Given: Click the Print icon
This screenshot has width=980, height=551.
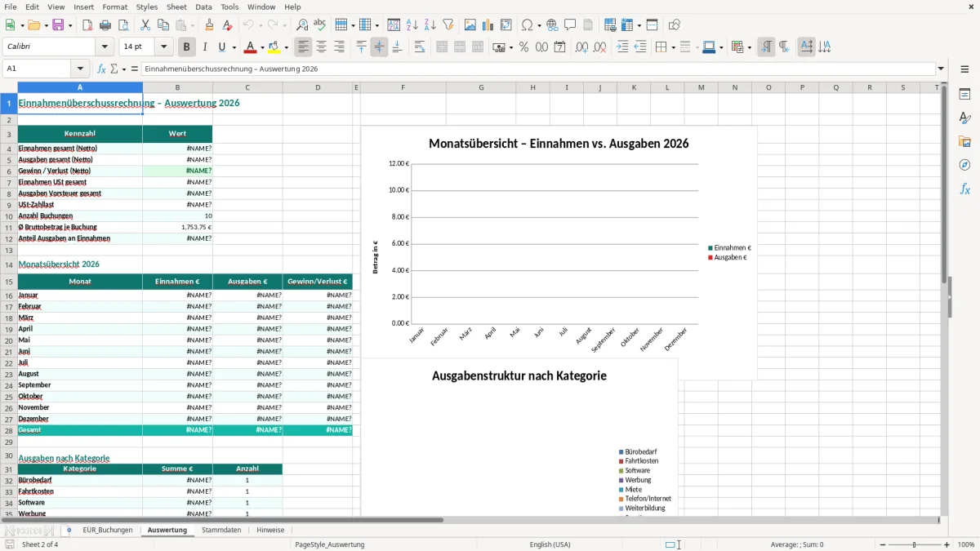Looking at the screenshot, I should pyautogui.click(x=105, y=25).
